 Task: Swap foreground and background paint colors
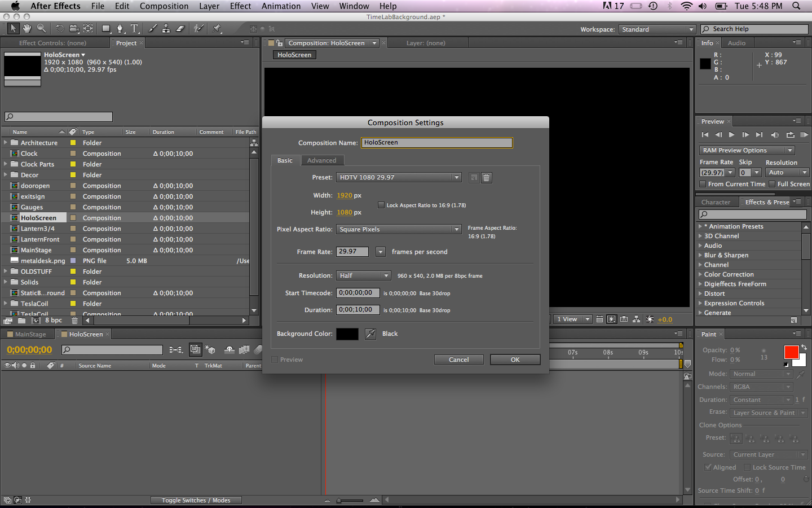pos(804,348)
